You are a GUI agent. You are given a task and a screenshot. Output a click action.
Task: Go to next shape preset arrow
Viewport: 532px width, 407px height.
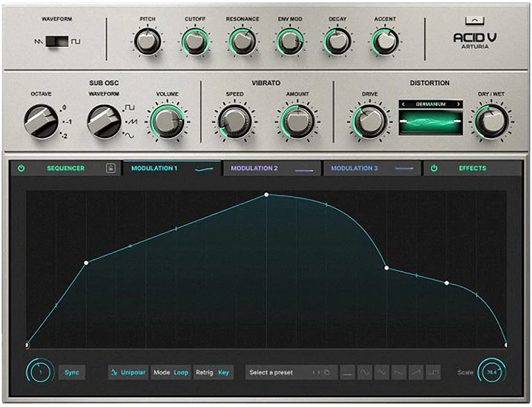pyautogui.click(x=319, y=373)
